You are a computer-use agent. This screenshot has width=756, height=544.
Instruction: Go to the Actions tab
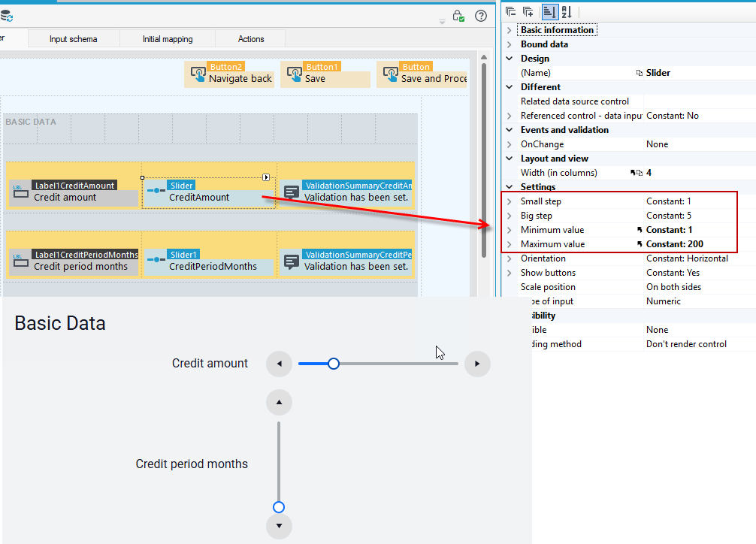[x=251, y=39]
